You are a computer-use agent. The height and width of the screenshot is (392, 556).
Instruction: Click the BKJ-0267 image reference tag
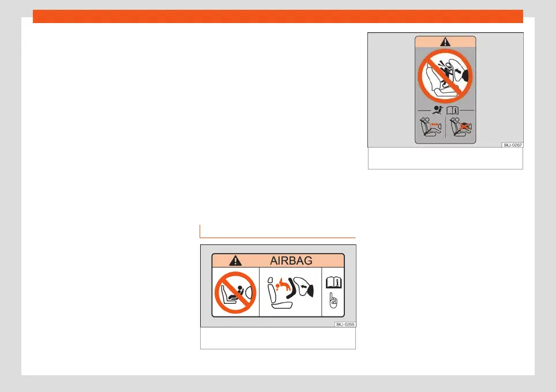(x=512, y=145)
